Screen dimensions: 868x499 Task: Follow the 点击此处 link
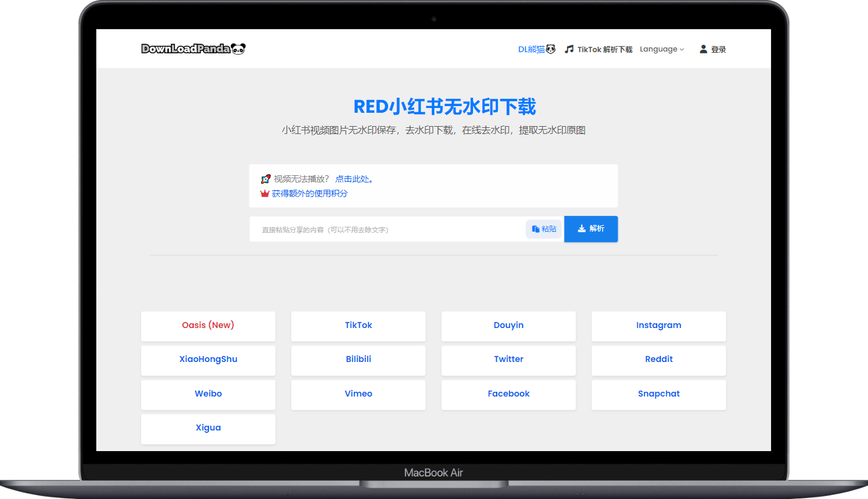click(354, 179)
